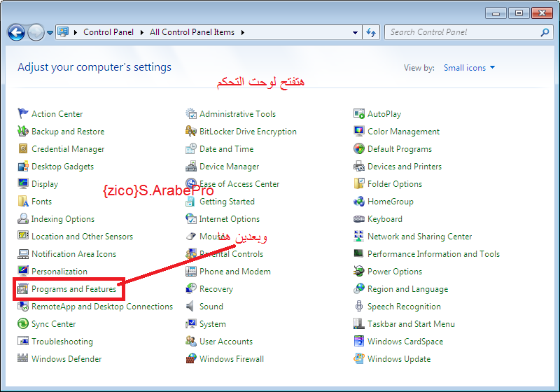The height and width of the screenshot is (392, 560).
Task: Click the Control Panel breadcrumb segment
Action: point(108,32)
